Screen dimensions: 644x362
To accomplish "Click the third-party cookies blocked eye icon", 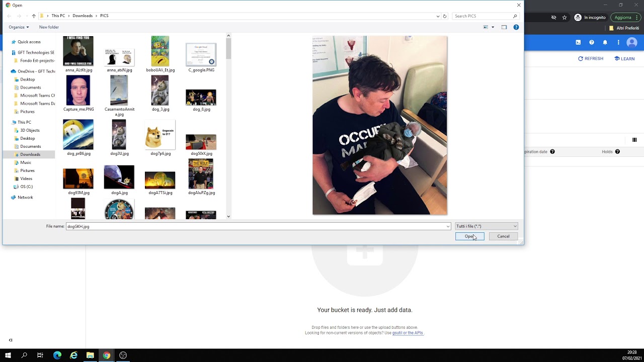I will tap(553, 17).
